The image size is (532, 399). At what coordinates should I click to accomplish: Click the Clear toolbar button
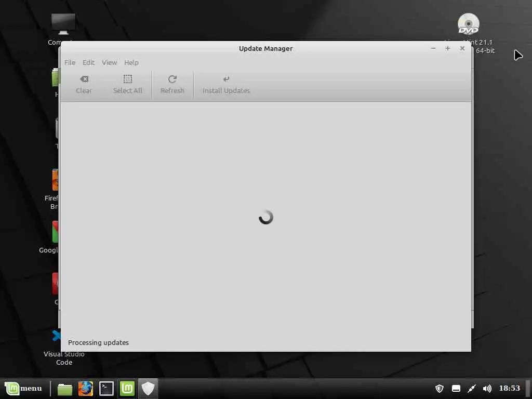pos(84,85)
